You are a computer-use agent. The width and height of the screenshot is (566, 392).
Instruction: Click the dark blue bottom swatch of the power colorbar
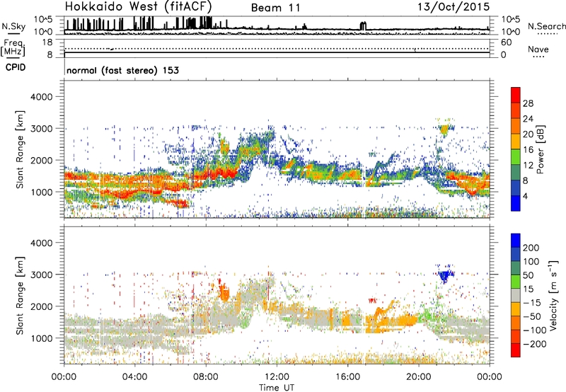(516, 203)
